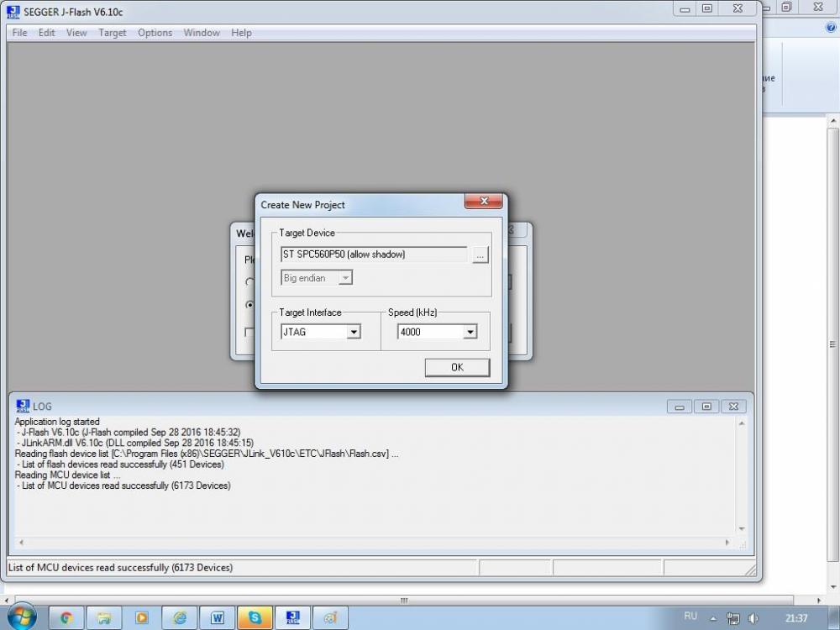Click the LOG panel scroll down arrow
Screen dimensions: 840x630
coord(742,528)
